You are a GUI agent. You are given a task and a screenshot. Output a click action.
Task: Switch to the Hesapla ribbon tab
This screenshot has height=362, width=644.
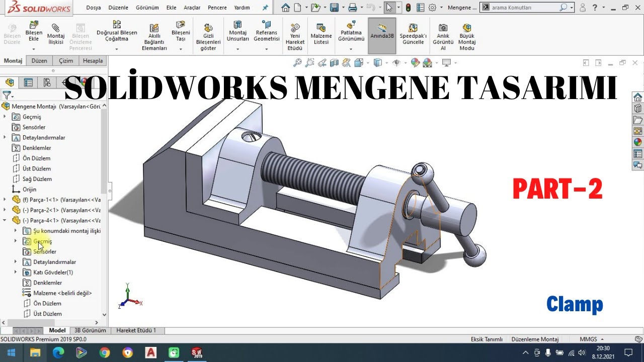pyautogui.click(x=93, y=61)
